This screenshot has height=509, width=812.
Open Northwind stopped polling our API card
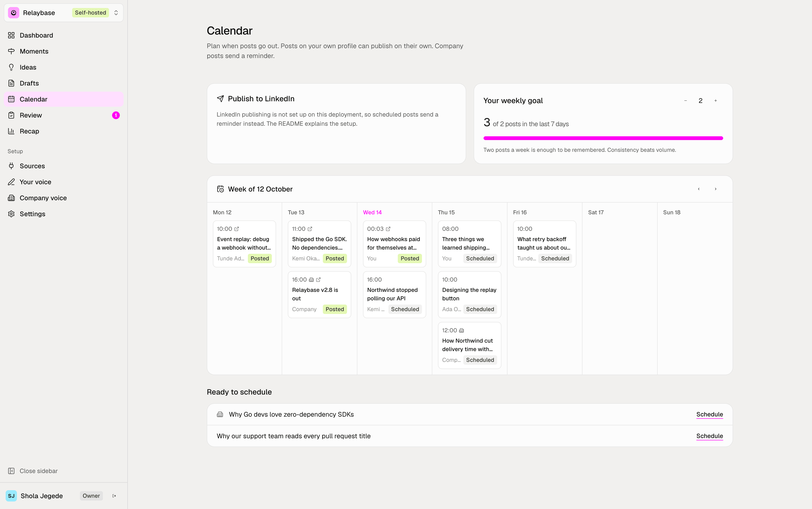[394, 294]
